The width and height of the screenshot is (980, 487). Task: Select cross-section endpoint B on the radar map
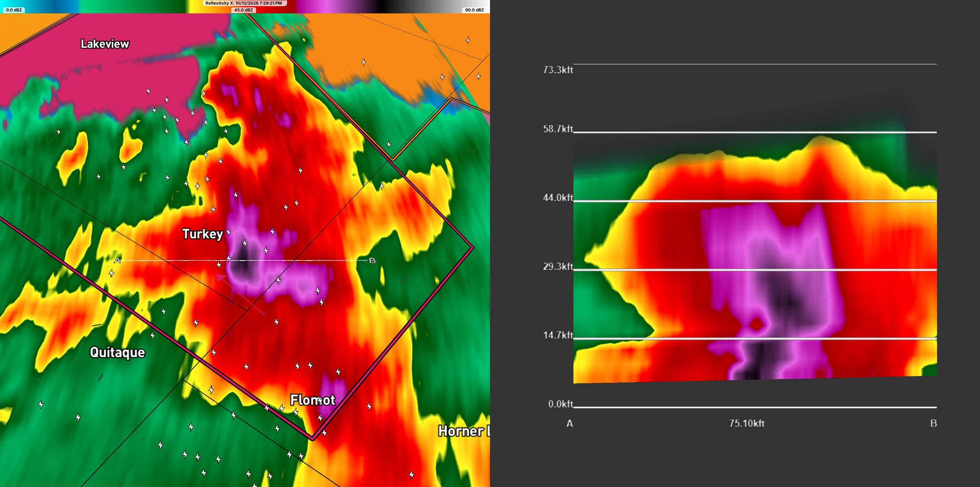(x=372, y=260)
